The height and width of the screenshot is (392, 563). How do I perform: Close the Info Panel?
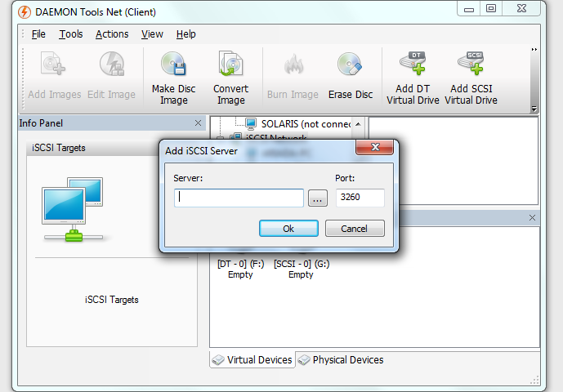tap(198, 123)
